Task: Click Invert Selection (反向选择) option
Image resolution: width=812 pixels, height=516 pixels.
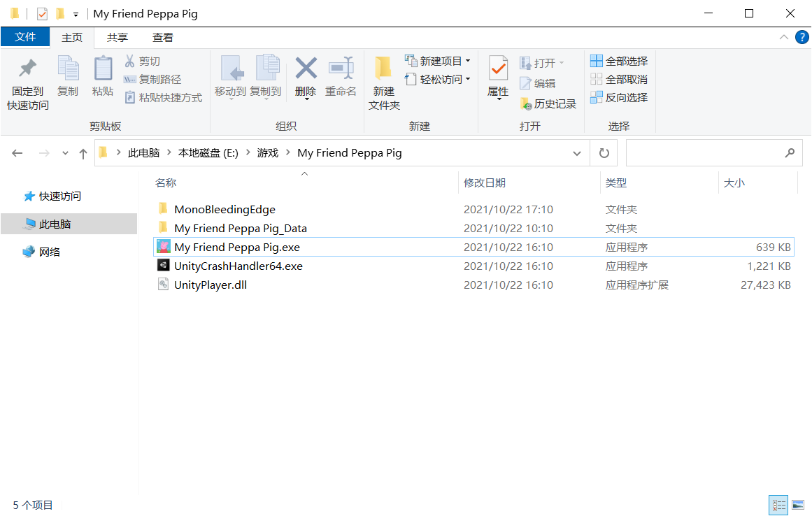Action: pos(619,98)
